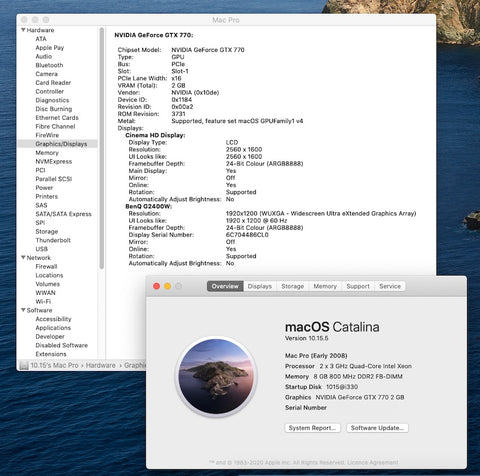Select Controller in the sidebar
The width and height of the screenshot is (480, 476).
[50, 91]
